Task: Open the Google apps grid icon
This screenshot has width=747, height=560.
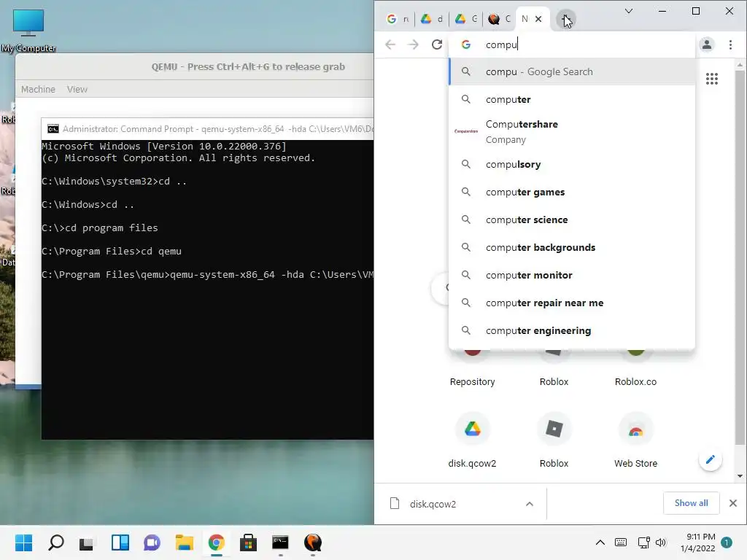Action: coord(712,79)
